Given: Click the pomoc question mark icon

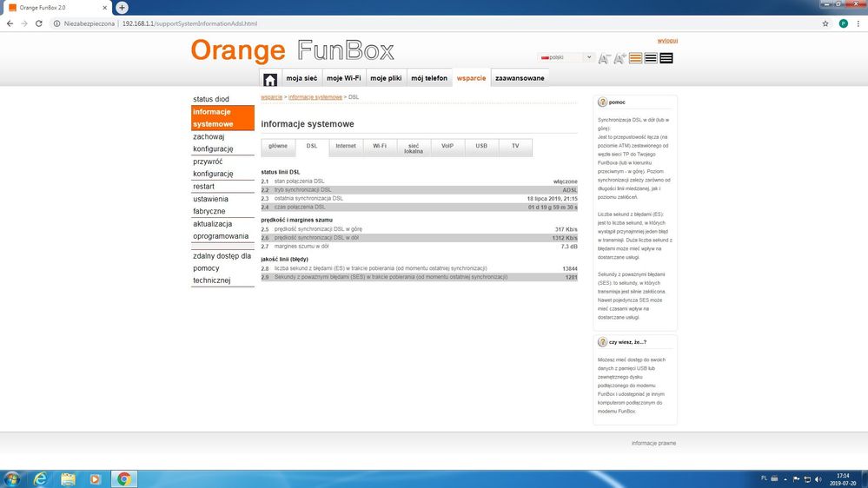Looking at the screenshot, I should [x=602, y=102].
